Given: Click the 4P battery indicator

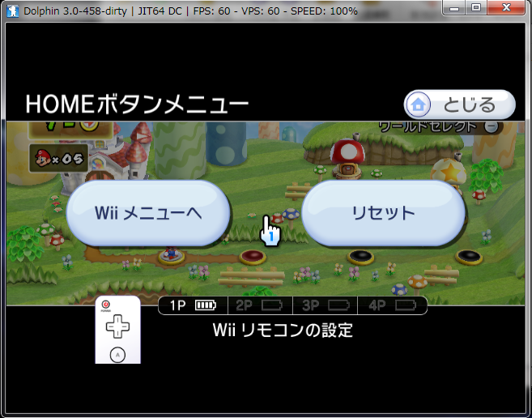Looking at the screenshot, I should pos(406,305).
